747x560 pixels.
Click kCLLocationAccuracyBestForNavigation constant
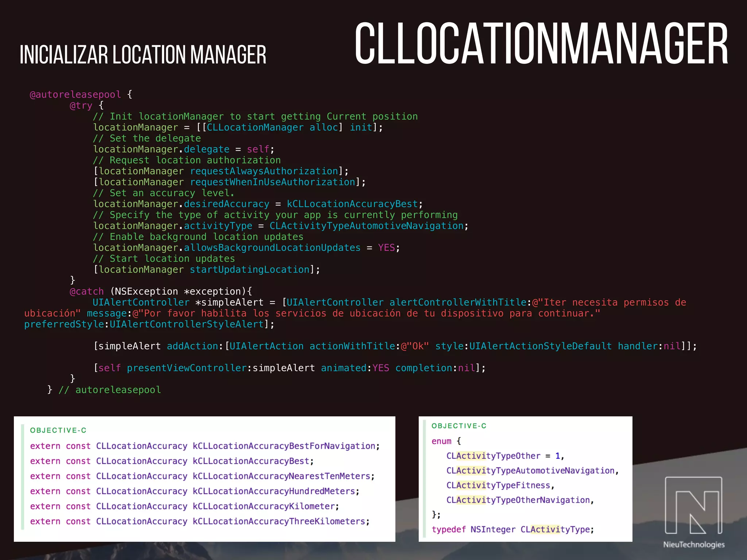pyautogui.click(x=284, y=446)
